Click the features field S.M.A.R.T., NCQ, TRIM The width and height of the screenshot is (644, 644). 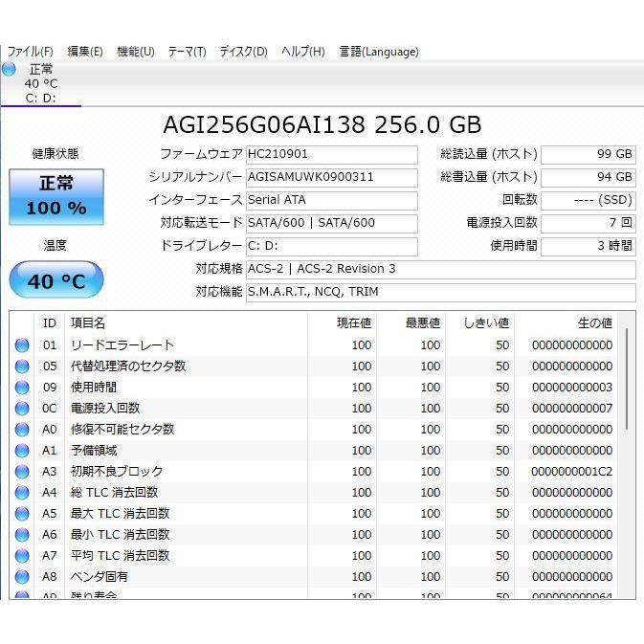click(441, 293)
